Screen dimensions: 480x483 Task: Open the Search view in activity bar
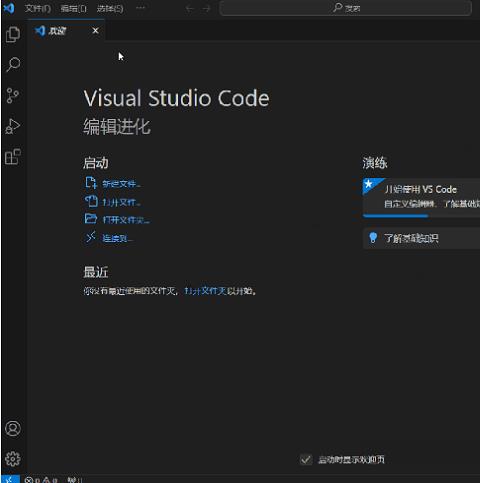(x=13, y=65)
